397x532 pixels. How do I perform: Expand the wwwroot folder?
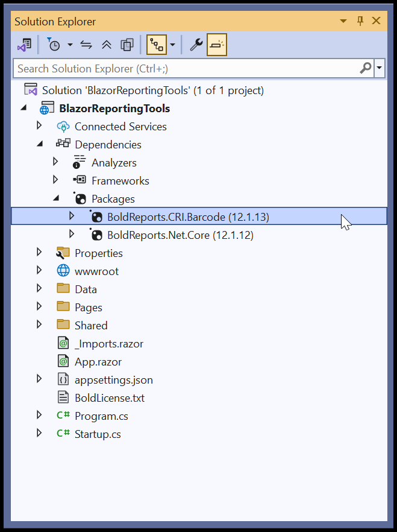coord(39,270)
